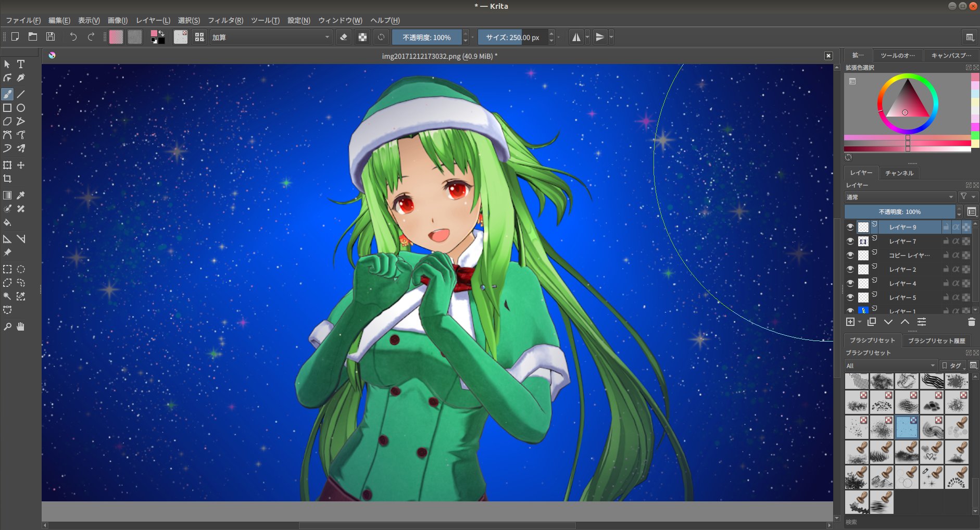Image resolution: width=980 pixels, height=530 pixels.
Task: Activate the Zoom magnifier tool
Action: tap(7, 326)
